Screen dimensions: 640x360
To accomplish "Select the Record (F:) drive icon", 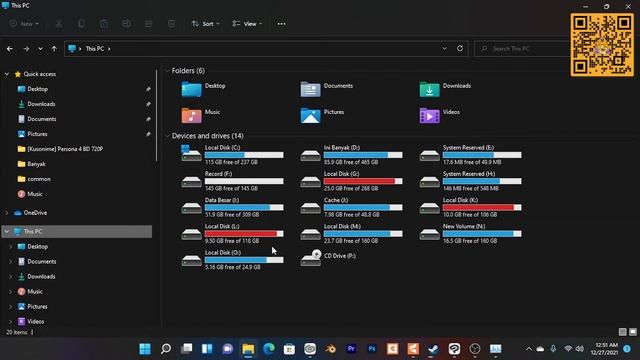I will [191, 181].
